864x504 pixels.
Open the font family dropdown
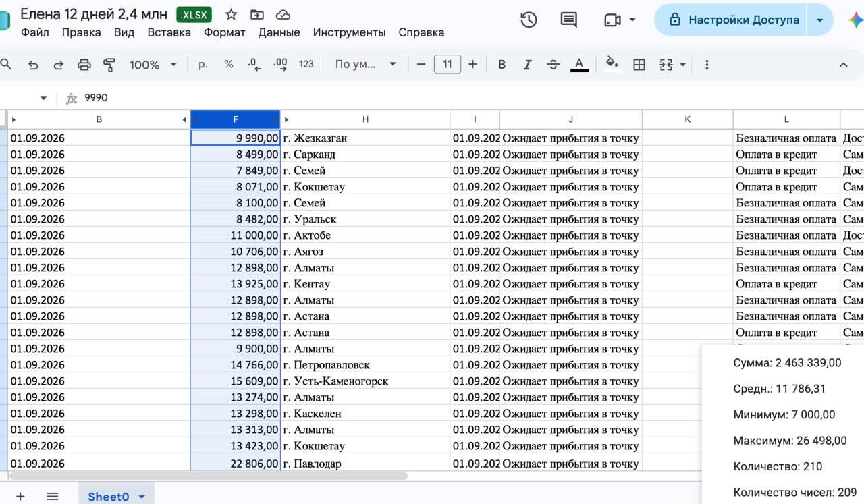point(365,65)
